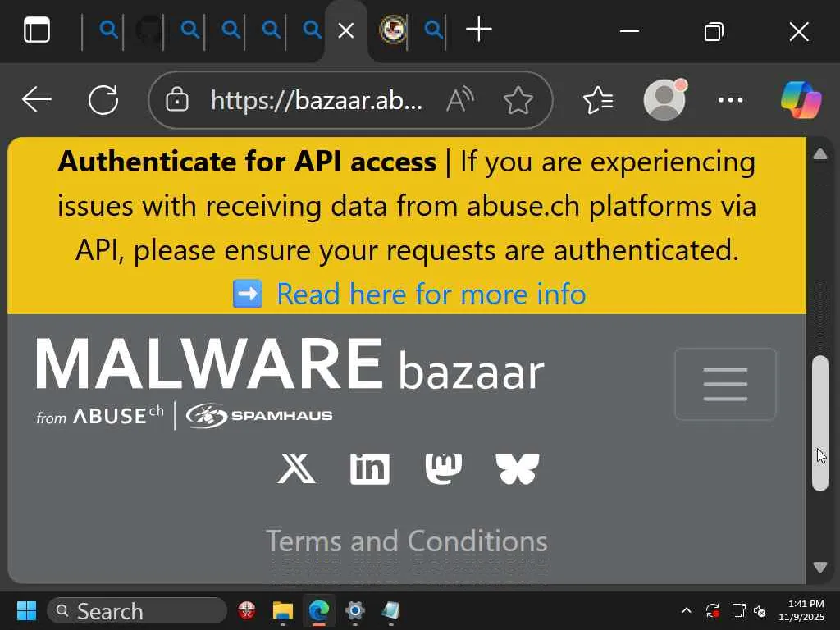Open File Explorer from taskbar
Image resolution: width=840 pixels, height=630 pixels.
click(283, 610)
